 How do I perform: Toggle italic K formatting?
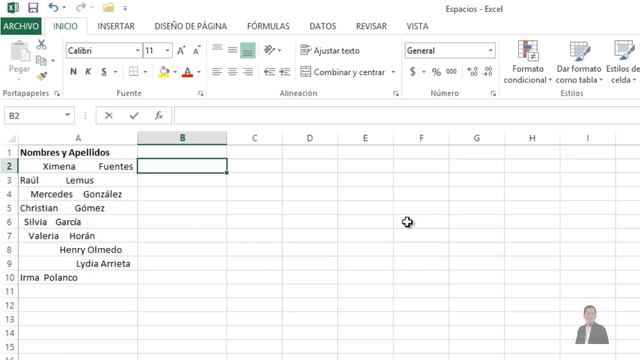pos(88,72)
